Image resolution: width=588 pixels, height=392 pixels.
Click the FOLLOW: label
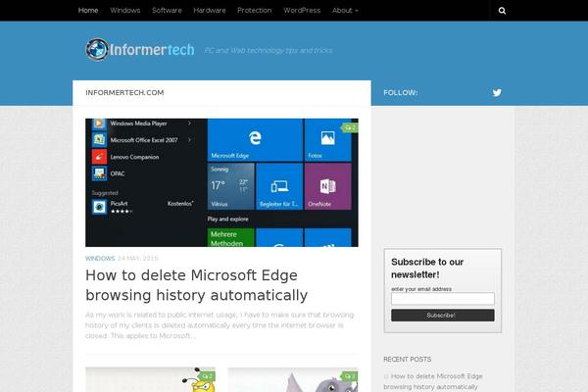pyautogui.click(x=401, y=93)
